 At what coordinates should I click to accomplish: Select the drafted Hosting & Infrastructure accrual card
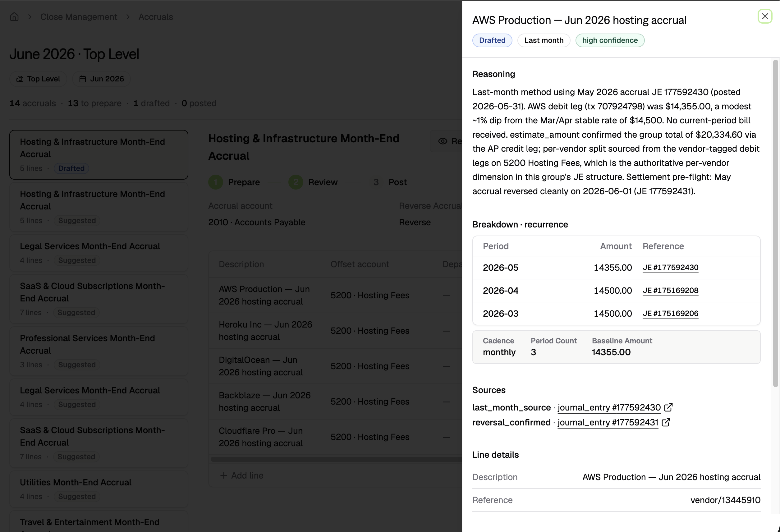click(99, 155)
